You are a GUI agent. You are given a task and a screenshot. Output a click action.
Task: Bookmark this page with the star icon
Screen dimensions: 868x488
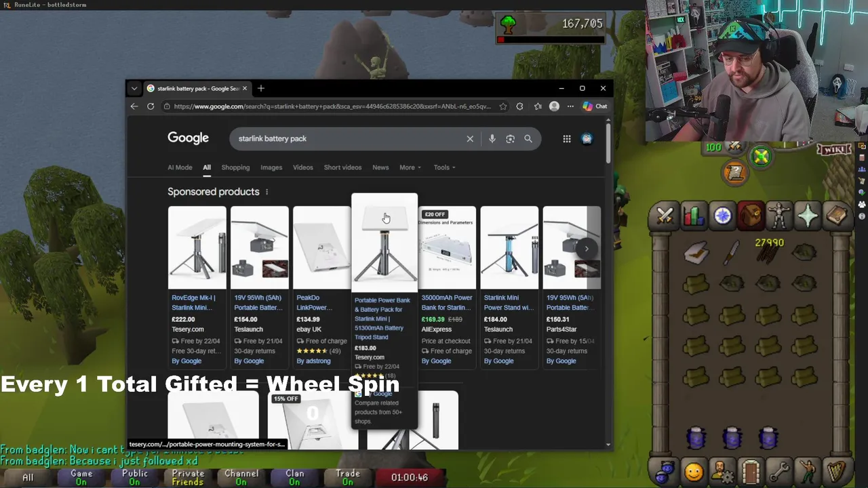coord(502,106)
